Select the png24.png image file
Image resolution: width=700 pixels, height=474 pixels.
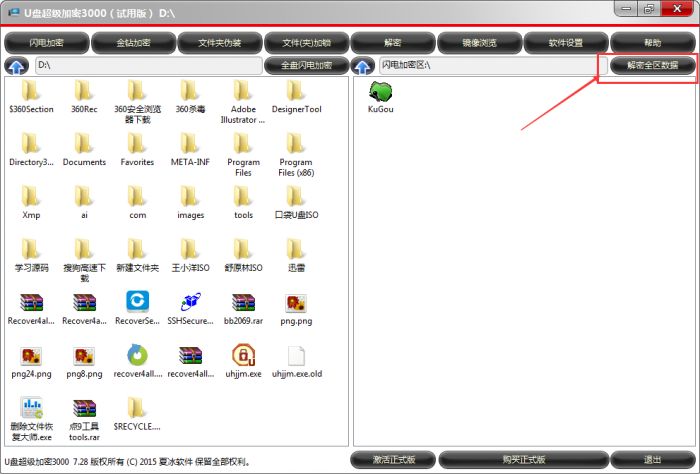point(31,354)
